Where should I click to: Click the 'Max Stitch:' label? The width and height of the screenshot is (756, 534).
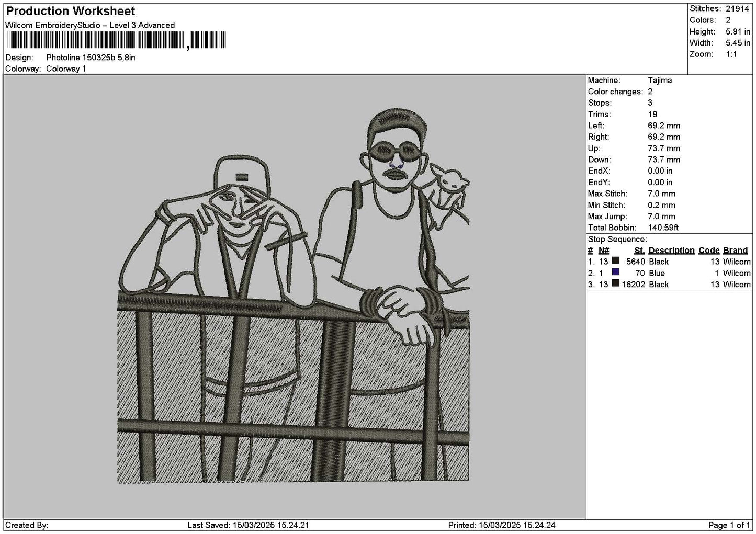pos(606,194)
